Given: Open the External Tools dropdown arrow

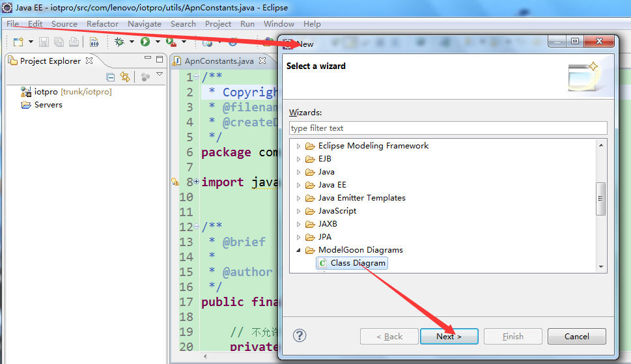Looking at the screenshot, I should [x=184, y=42].
